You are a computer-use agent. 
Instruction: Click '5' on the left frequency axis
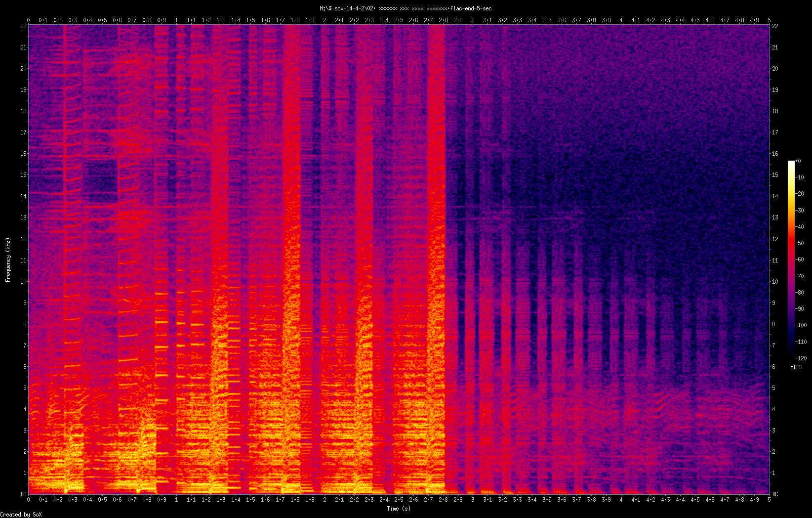pyautogui.click(x=24, y=388)
